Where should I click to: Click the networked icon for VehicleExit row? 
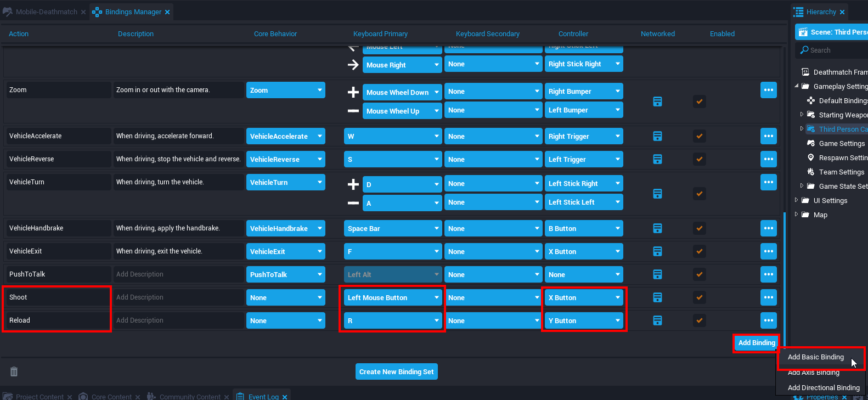(657, 251)
